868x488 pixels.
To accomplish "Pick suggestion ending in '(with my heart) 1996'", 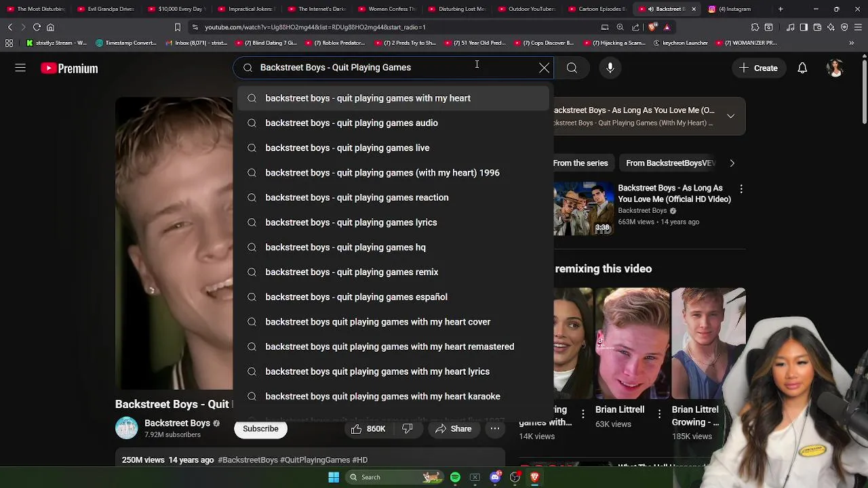I will [393, 173].
